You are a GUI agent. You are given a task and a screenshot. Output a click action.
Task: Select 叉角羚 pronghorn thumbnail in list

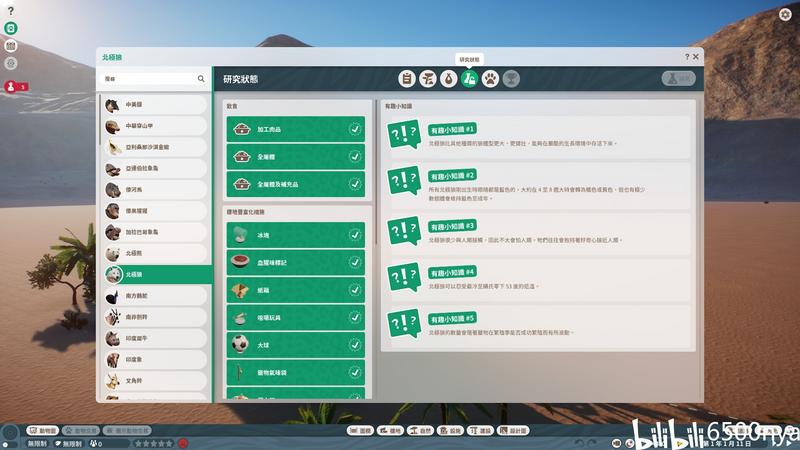click(x=113, y=381)
